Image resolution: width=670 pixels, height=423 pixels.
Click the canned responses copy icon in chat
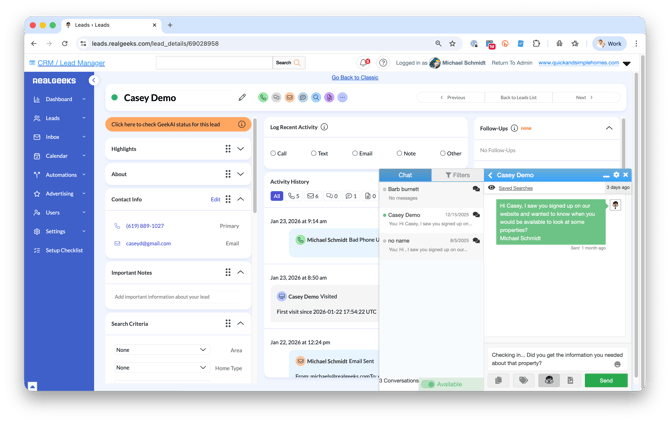498,380
